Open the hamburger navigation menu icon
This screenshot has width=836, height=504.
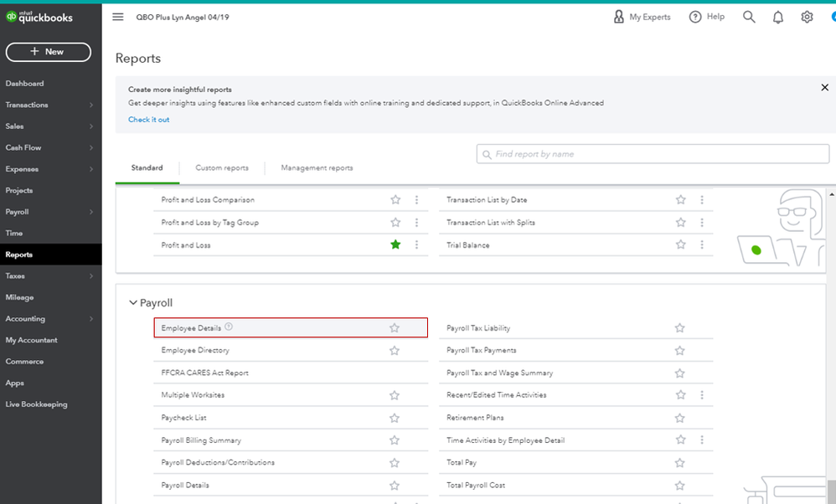click(117, 17)
